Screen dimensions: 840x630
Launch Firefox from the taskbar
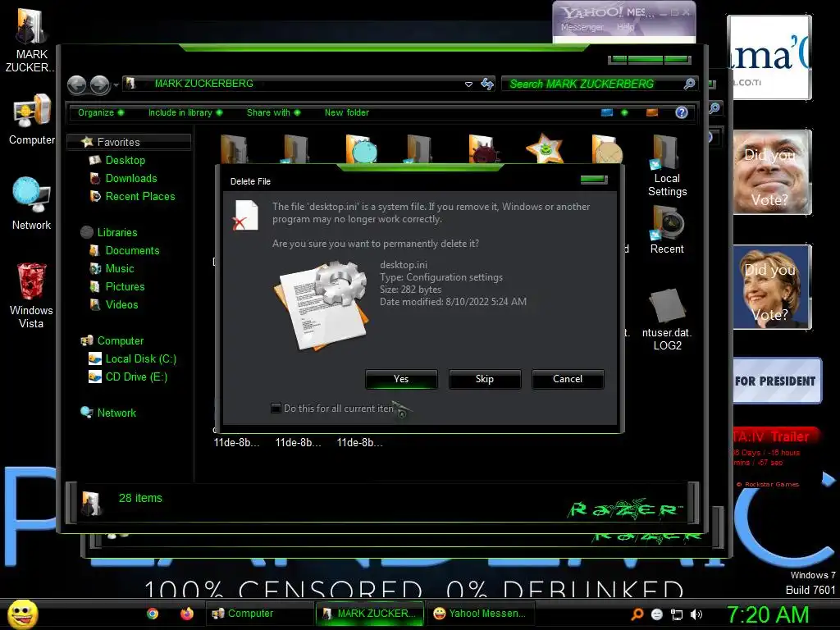(186, 614)
